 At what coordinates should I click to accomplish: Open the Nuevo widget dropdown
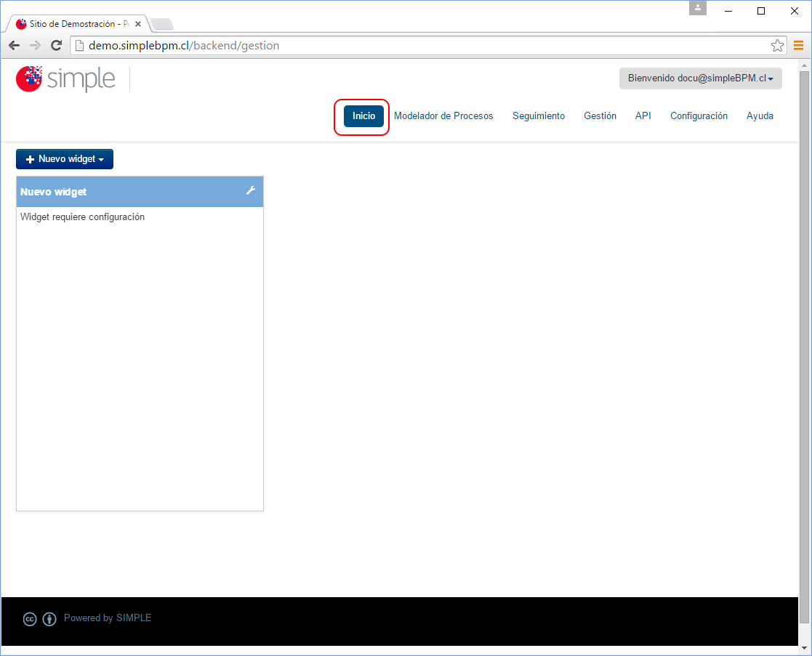click(x=64, y=158)
